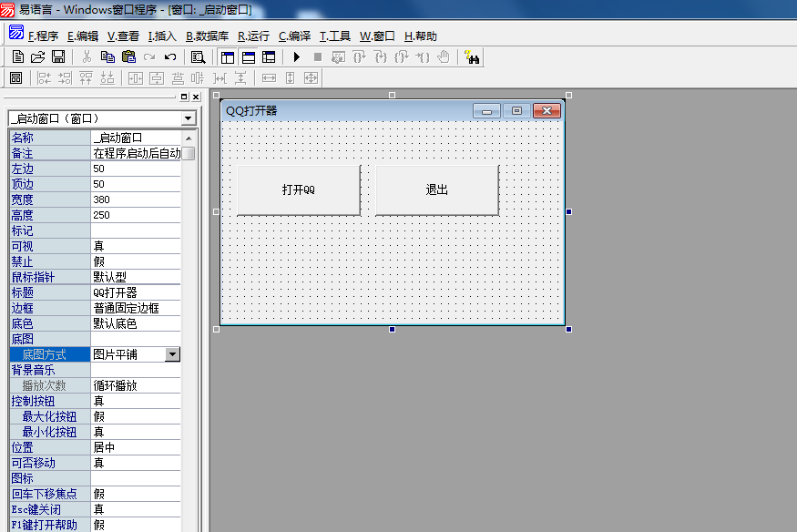
Task: Click the Open folder toolbar icon
Action: (38, 57)
